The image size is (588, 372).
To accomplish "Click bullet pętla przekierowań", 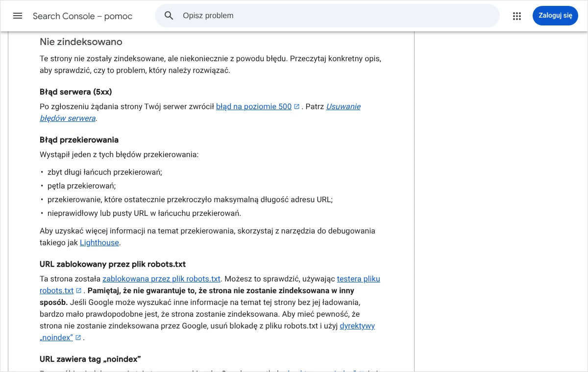I will click(x=82, y=186).
